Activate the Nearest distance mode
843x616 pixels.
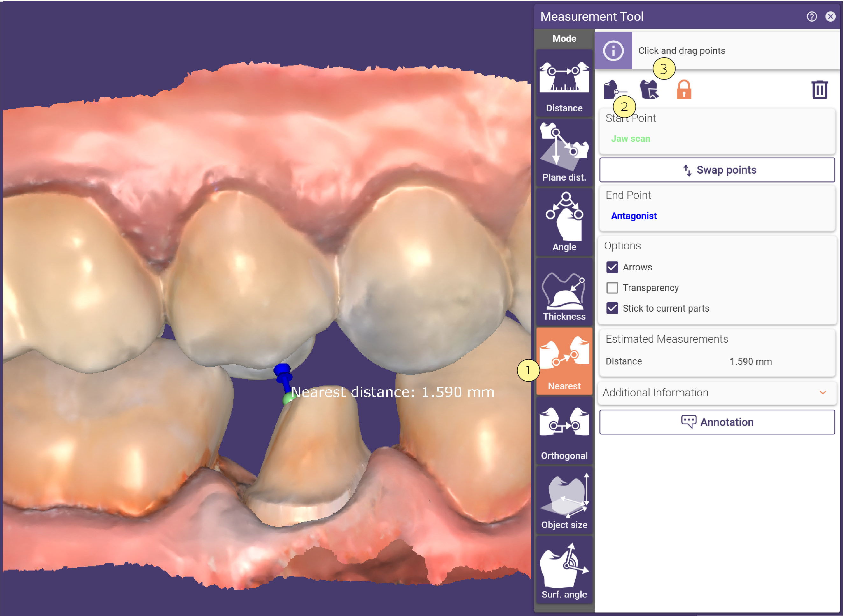pyautogui.click(x=564, y=361)
